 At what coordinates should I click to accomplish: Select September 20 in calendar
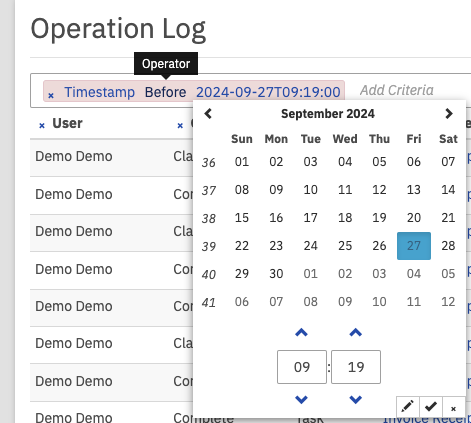[x=414, y=218]
